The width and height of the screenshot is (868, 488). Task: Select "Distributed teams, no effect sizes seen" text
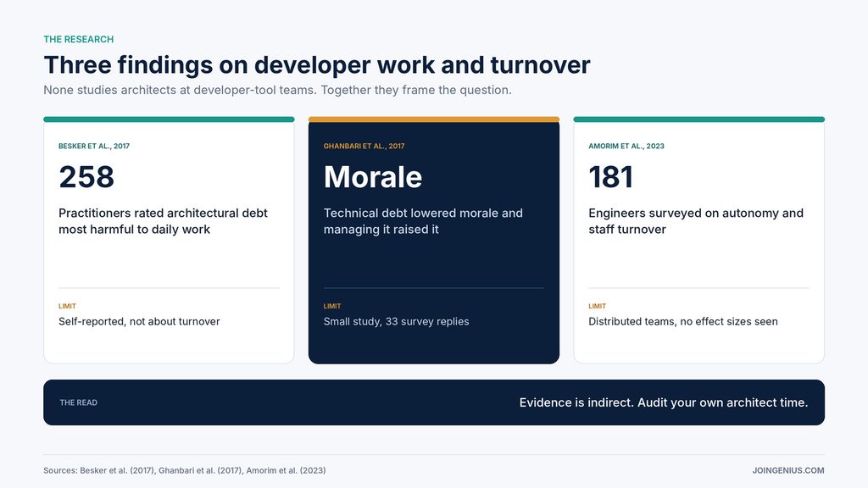coord(683,321)
